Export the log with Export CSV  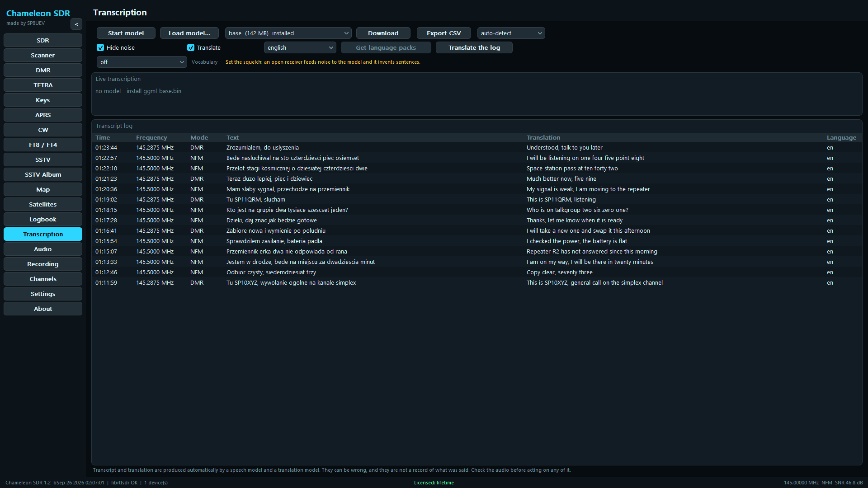pos(444,33)
